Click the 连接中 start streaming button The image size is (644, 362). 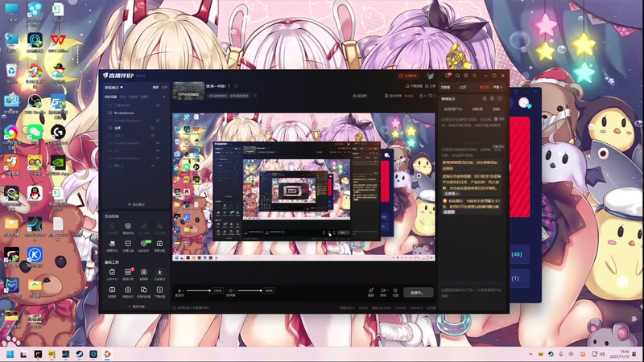click(x=418, y=292)
